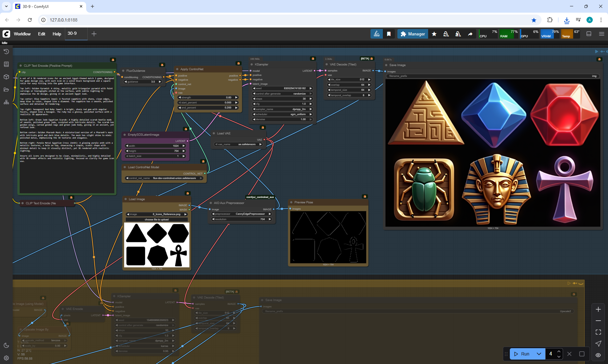
Task: Open the workflows folder sidebar icon
Action: (x=6, y=89)
